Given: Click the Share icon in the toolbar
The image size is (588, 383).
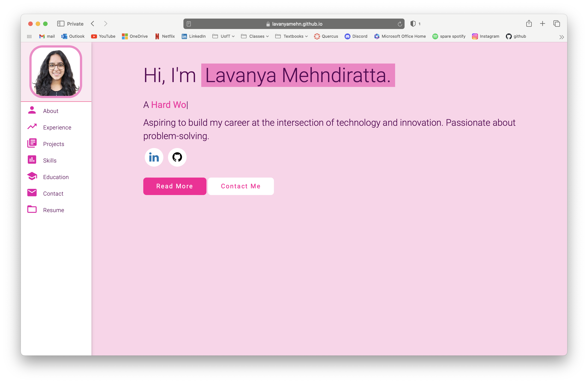Looking at the screenshot, I should [x=529, y=23].
